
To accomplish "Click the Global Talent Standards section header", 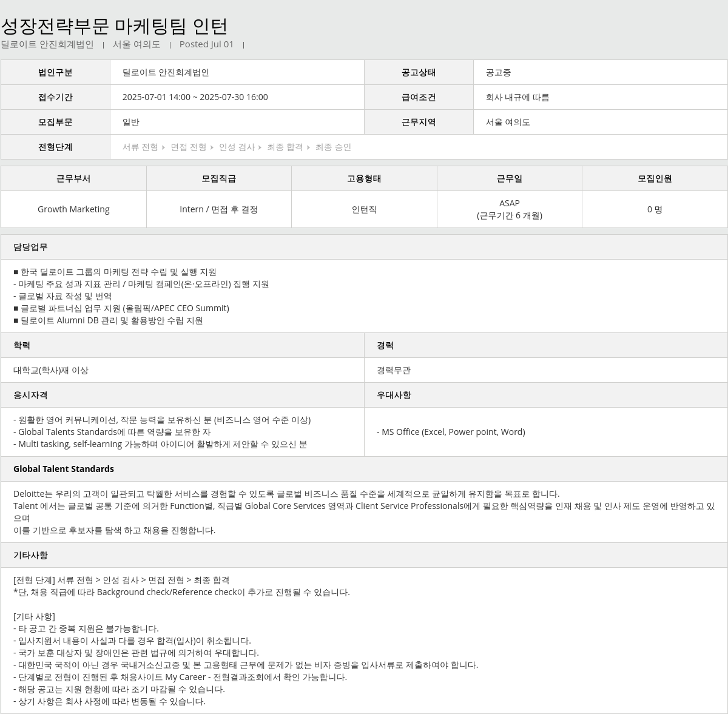I will [364, 469].
